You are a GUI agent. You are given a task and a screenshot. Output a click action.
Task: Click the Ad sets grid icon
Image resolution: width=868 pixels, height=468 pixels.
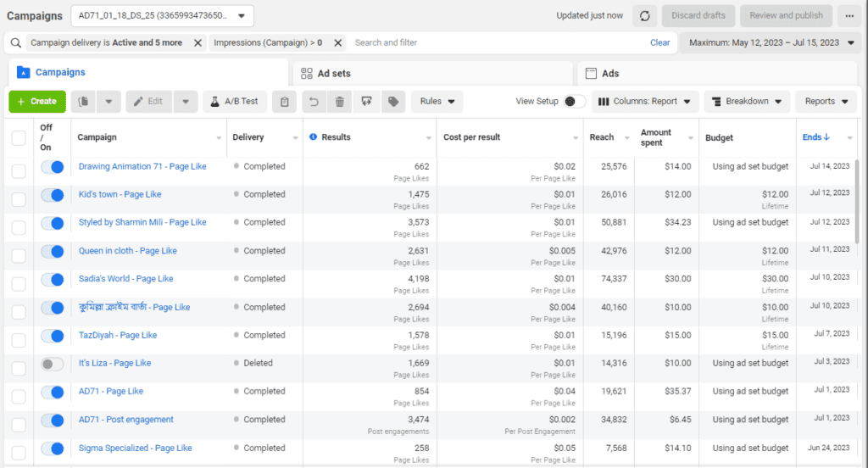click(x=307, y=73)
